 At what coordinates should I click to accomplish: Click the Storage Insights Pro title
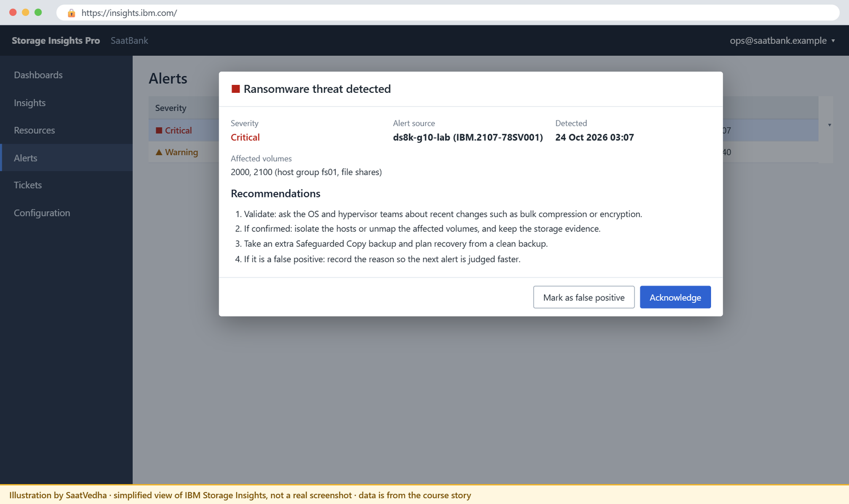(x=56, y=41)
